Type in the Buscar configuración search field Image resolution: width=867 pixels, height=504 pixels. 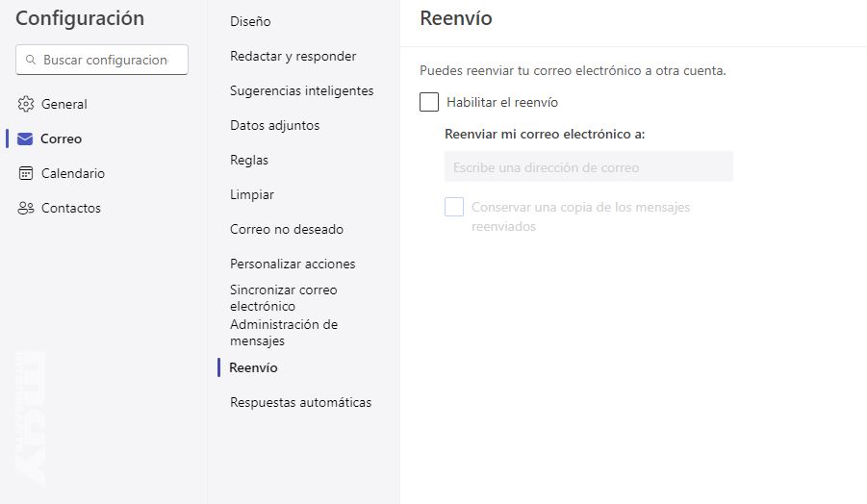(x=106, y=60)
